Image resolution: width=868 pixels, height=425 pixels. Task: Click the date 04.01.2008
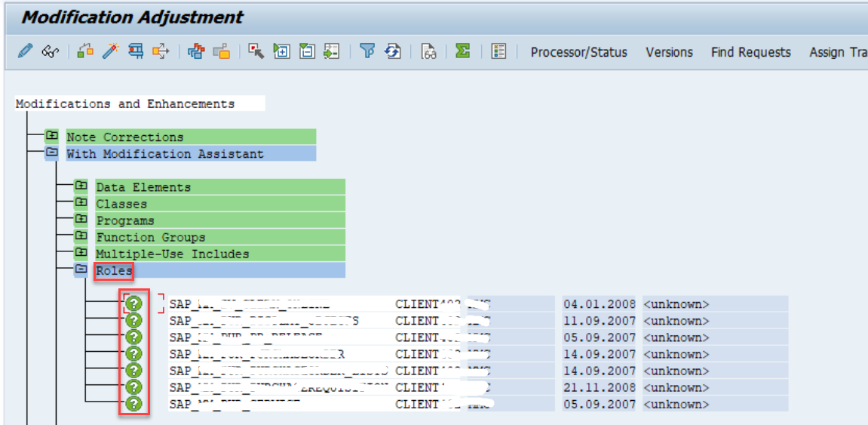599,303
